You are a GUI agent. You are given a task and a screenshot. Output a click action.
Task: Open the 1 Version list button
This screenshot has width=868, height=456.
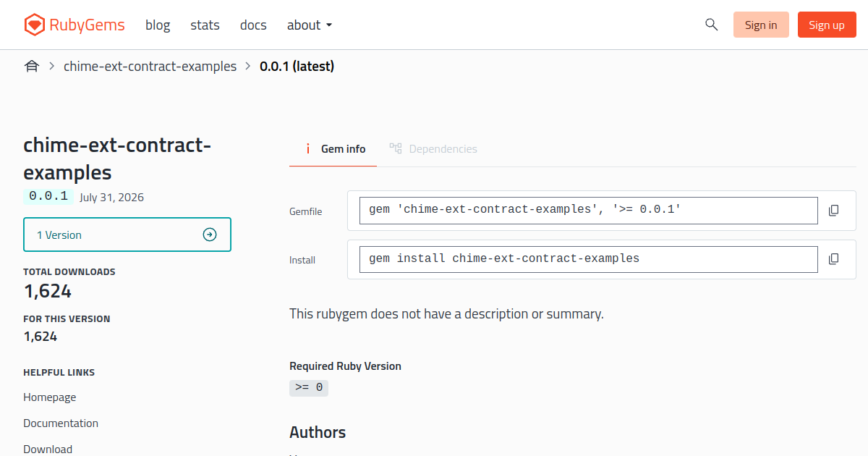(127, 235)
